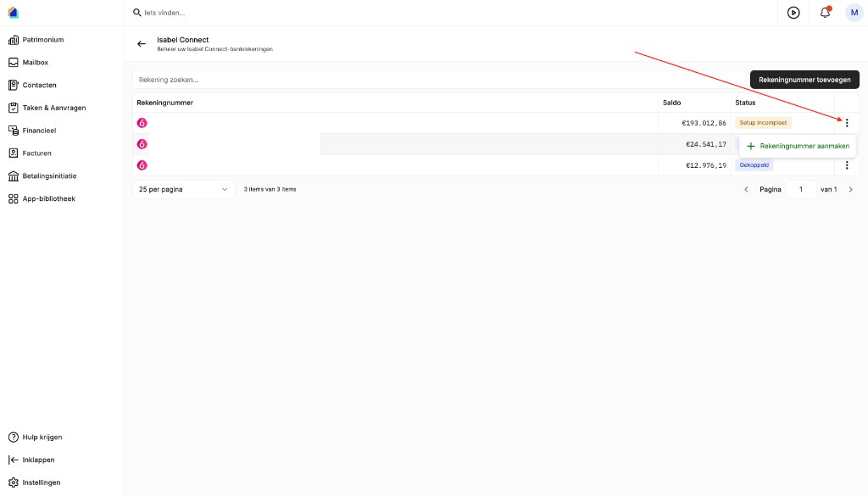The height and width of the screenshot is (496, 868).
Task: Open notifications bell
Action: (825, 12)
